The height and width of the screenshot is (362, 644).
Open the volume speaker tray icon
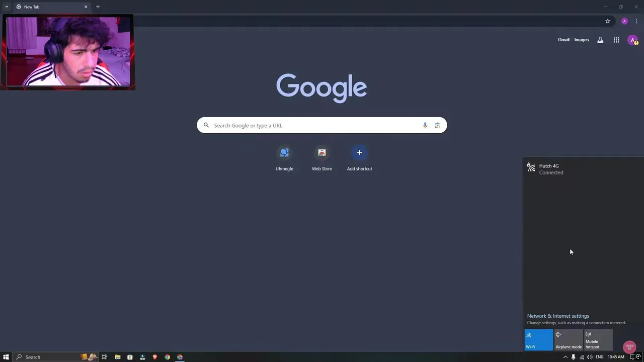tap(590, 357)
